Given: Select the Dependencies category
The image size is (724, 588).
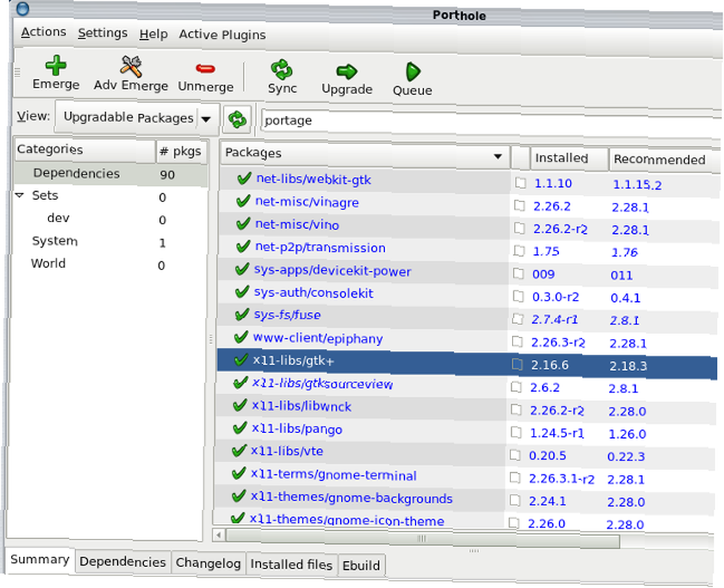Looking at the screenshot, I should point(111,174).
